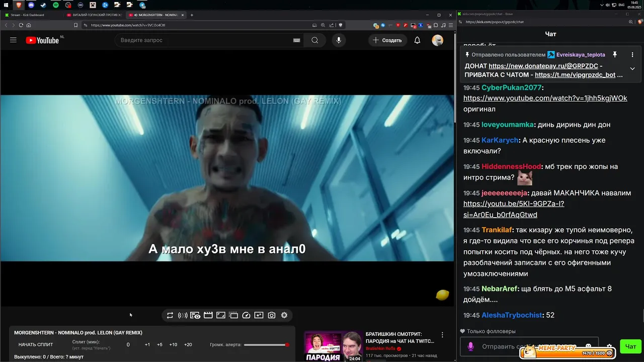Adjust the Громк. алерта volume slider
644x362 pixels.
(x=266, y=344)
